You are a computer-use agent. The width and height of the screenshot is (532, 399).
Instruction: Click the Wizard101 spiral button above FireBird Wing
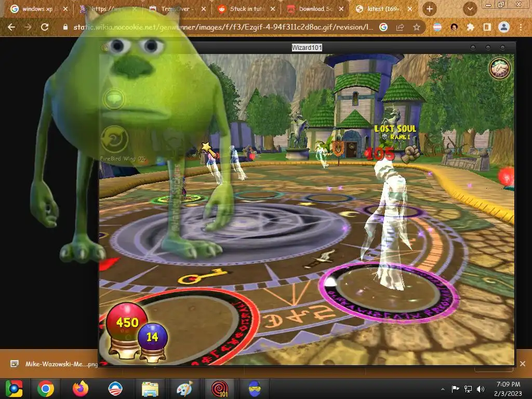[x=114, y=139]
